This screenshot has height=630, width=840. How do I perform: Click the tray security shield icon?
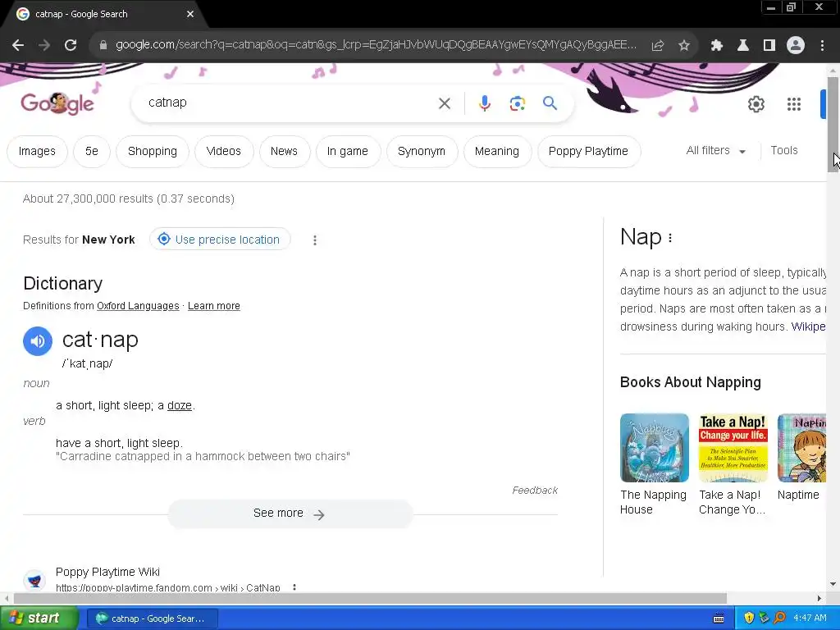(748, 619)
